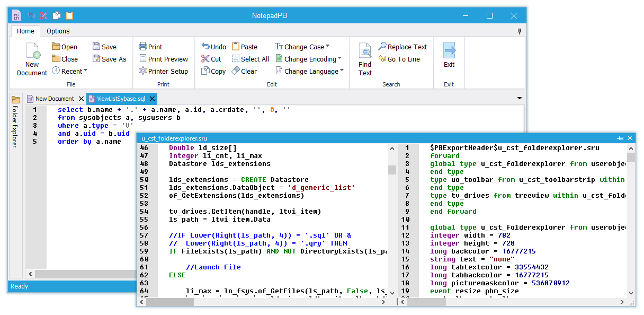
Task: Click the Print Preview icon
Action: (x=143, y=59)
